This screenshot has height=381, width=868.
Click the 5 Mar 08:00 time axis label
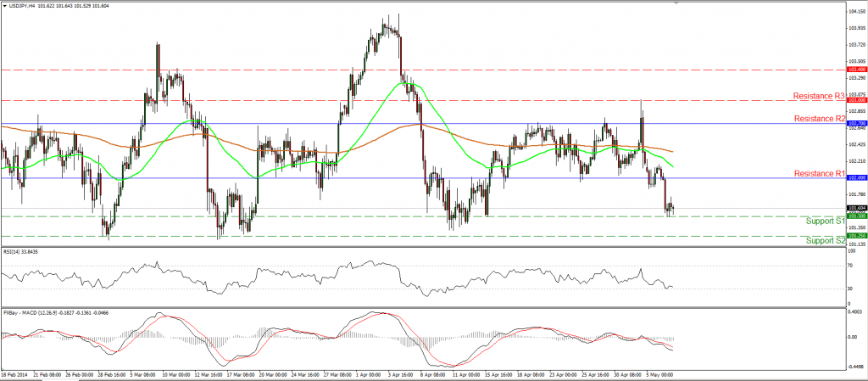(x=144, y=374)
